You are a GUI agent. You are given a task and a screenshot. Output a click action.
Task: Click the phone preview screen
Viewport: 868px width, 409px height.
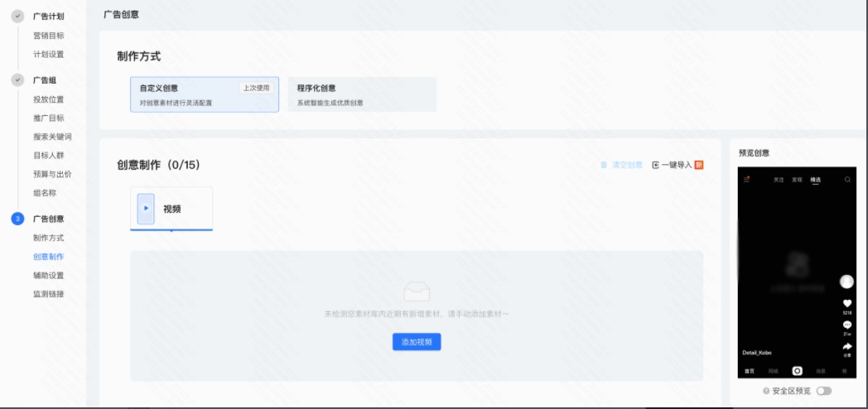tap(797, 272)
